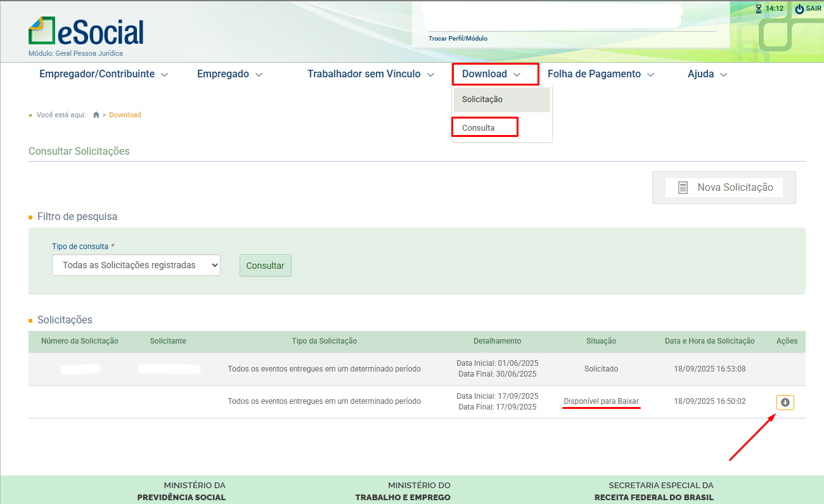Open the Tipo de consulta dropdown
824x504 pixels.
click(136, 265)
